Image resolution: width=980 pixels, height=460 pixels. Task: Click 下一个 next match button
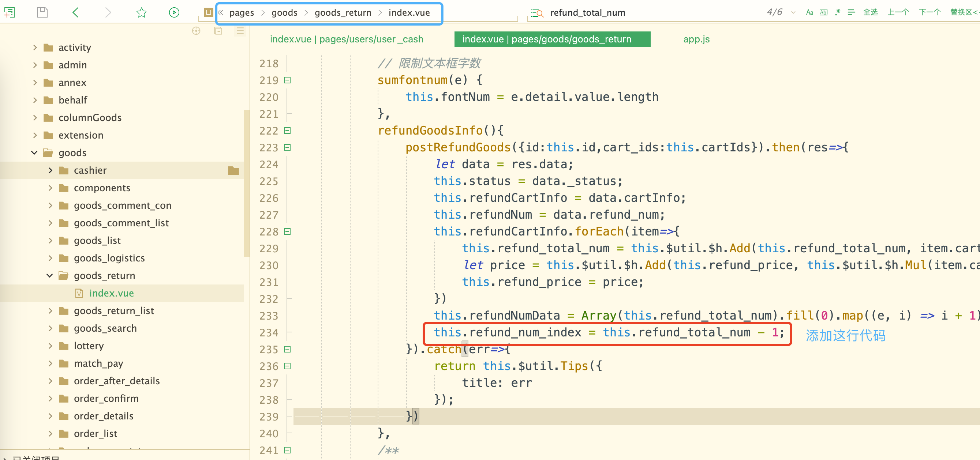[x=929, y=12]
